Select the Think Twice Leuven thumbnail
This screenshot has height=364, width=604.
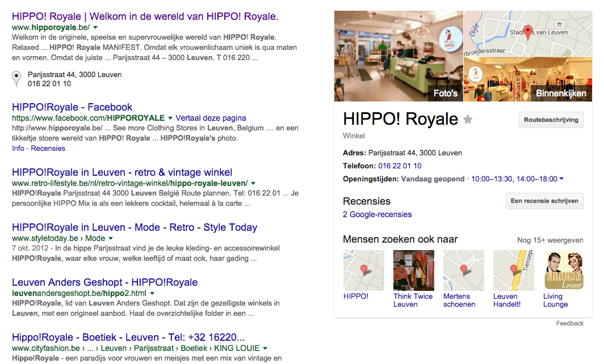pyautogui.click(x=414, y=270)
